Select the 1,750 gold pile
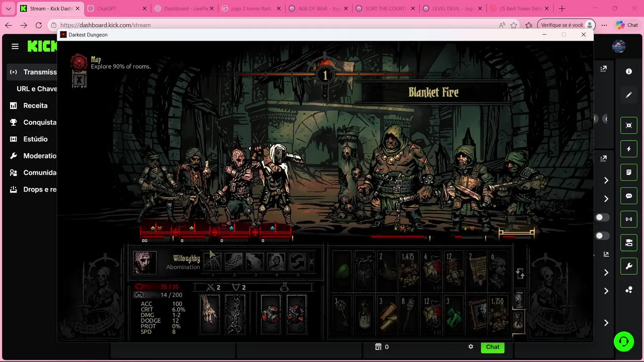 pyautogui.click(x=499, y=315)
